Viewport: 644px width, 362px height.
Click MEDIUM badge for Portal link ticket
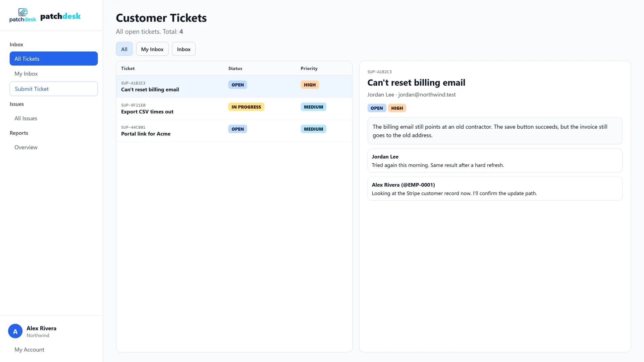(x=313, y=129)
